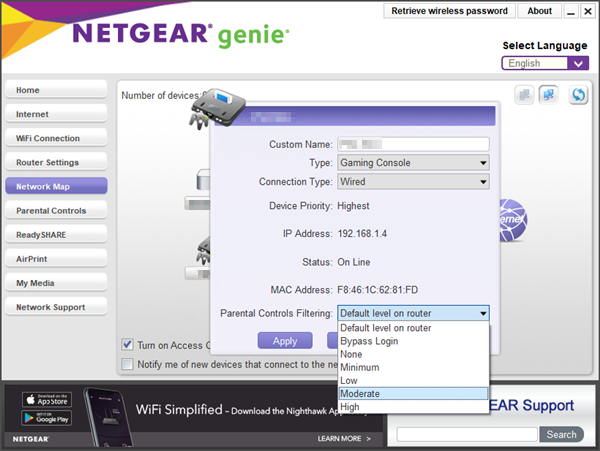Open Network Map in the sidebar
The height and width of the screenshot is (451, 600).
coord(56,186)
